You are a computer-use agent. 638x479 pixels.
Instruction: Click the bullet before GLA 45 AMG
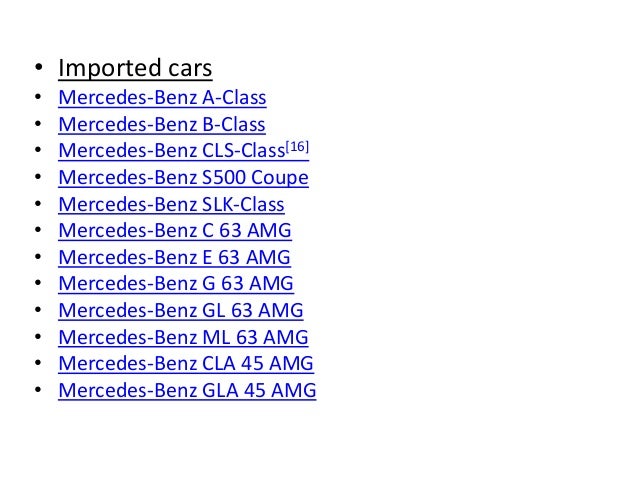click(38, 389)
